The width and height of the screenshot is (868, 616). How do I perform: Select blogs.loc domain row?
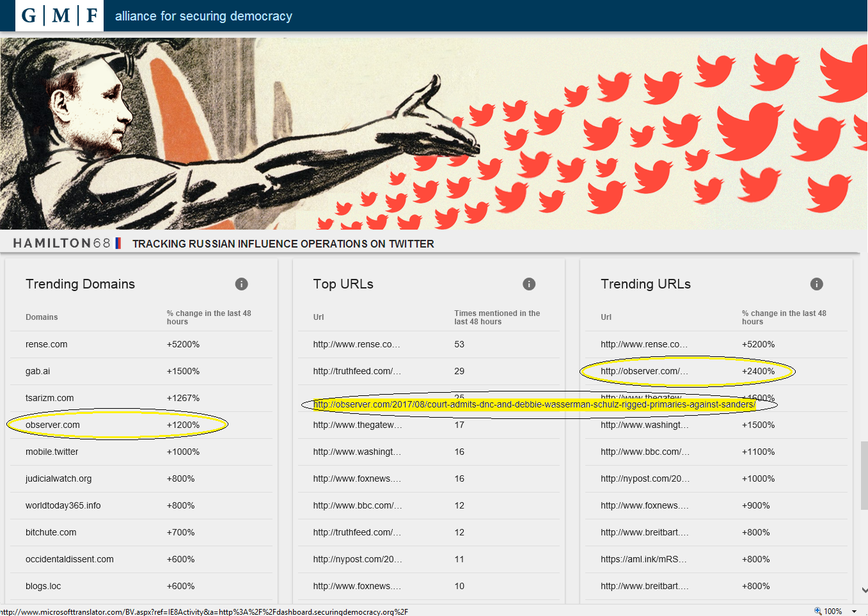pos(141,586)
